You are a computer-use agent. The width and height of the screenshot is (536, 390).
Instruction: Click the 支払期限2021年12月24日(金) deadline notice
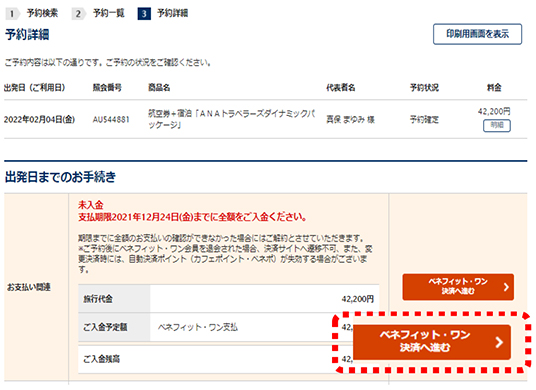tap(192, 217)
